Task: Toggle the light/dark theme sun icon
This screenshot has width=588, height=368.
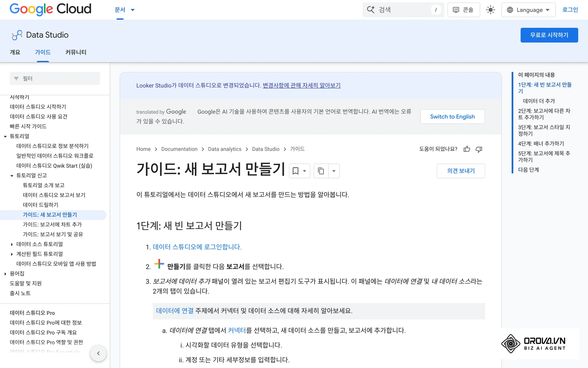Action: (x=491, y=10)
